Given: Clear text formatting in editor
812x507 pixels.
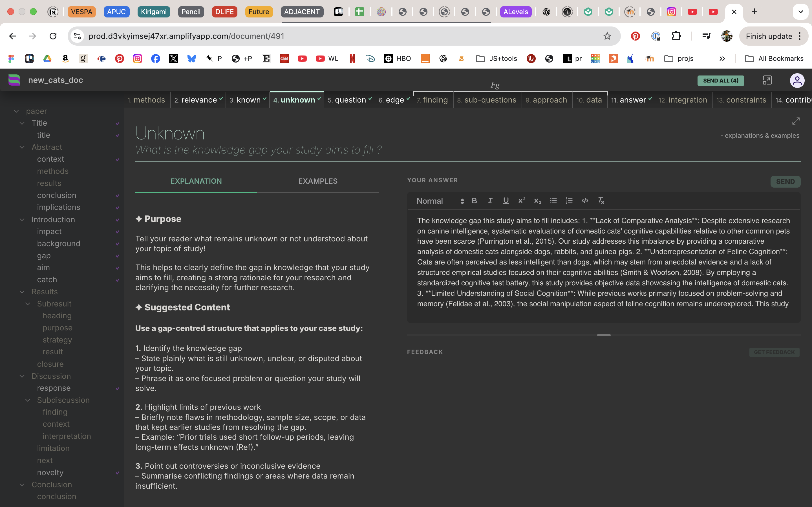Looking at the screenshot, I should [601, 201].
